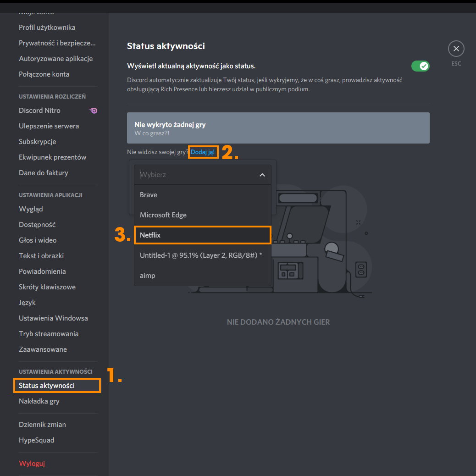This screenshot has height=476, width=476.
Task: Click the 'Dodaj ją!' link
Action: point(203,152)
